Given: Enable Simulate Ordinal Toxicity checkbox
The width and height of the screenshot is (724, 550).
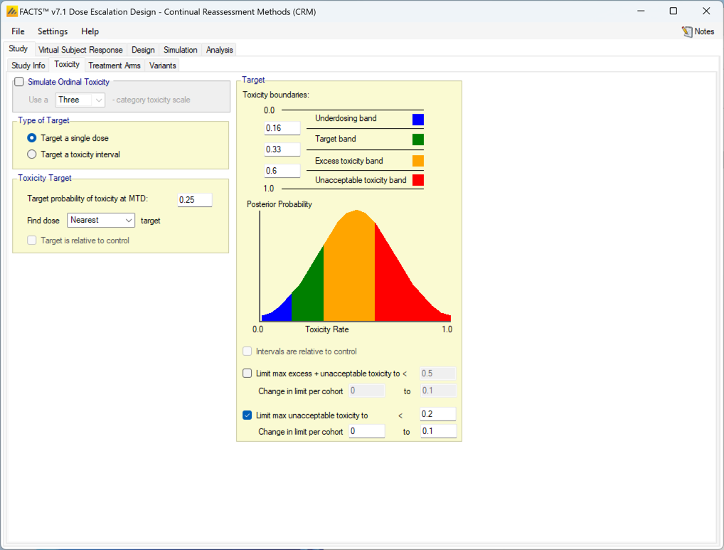Looking at the screenshot, I should [19, 82].
